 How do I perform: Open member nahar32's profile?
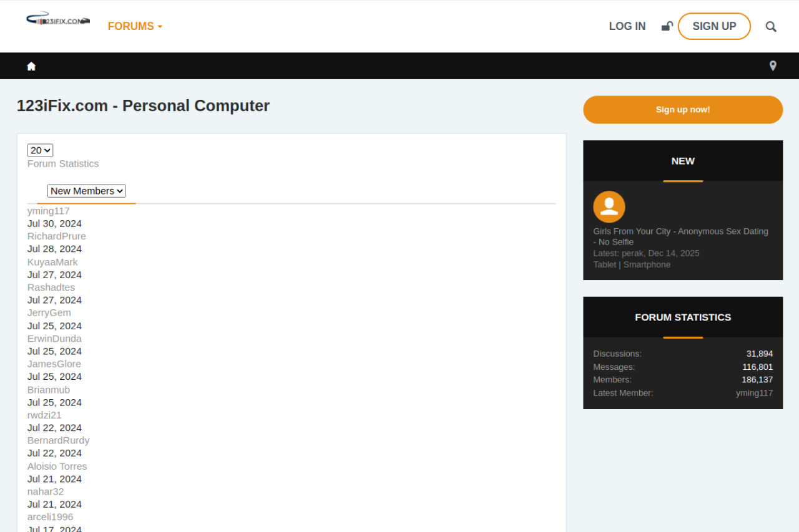pos(46,491)
